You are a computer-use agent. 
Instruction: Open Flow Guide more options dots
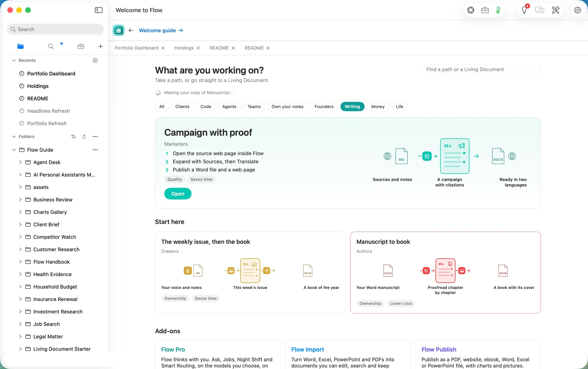coord(95,150)
